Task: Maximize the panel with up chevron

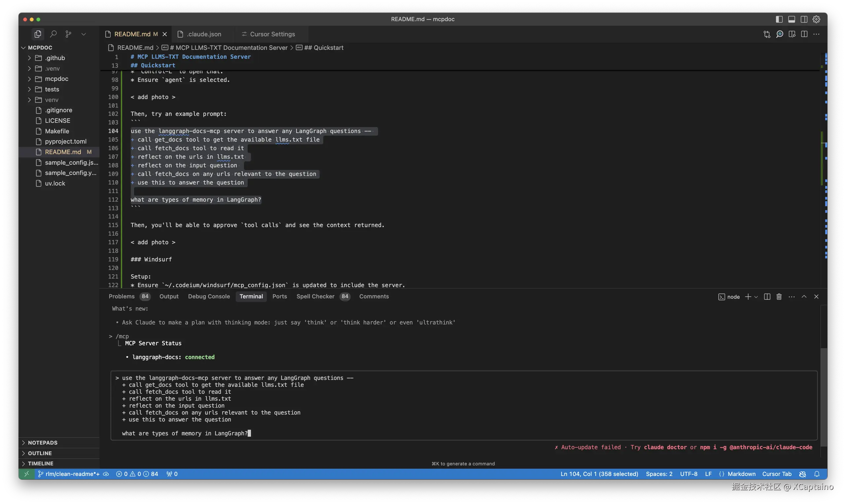Action: (x=804, y=297)
